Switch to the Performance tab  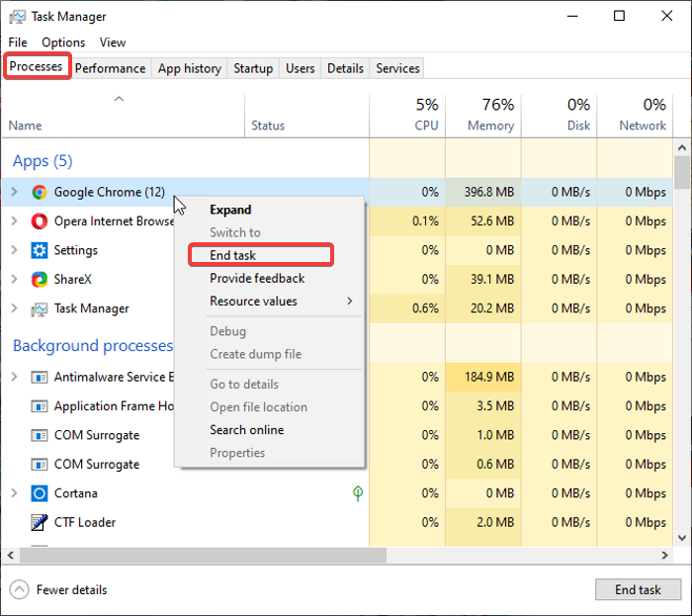[x=110, y=68]
